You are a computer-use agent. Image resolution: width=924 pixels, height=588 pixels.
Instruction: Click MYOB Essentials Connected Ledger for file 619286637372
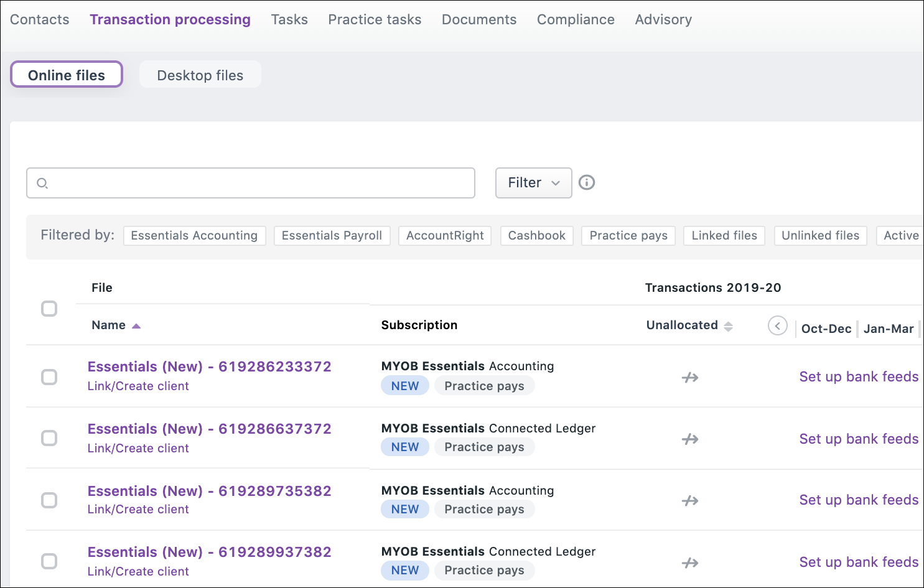coord(488,428)
